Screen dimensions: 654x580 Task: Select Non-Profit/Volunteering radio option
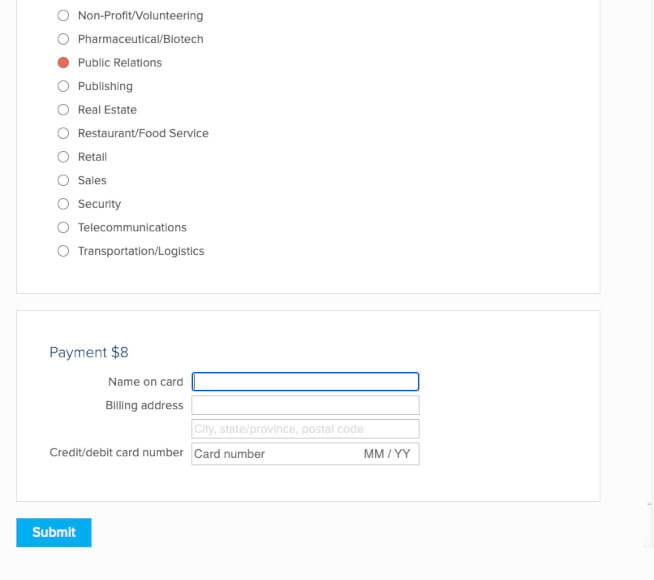pos(63,16)
